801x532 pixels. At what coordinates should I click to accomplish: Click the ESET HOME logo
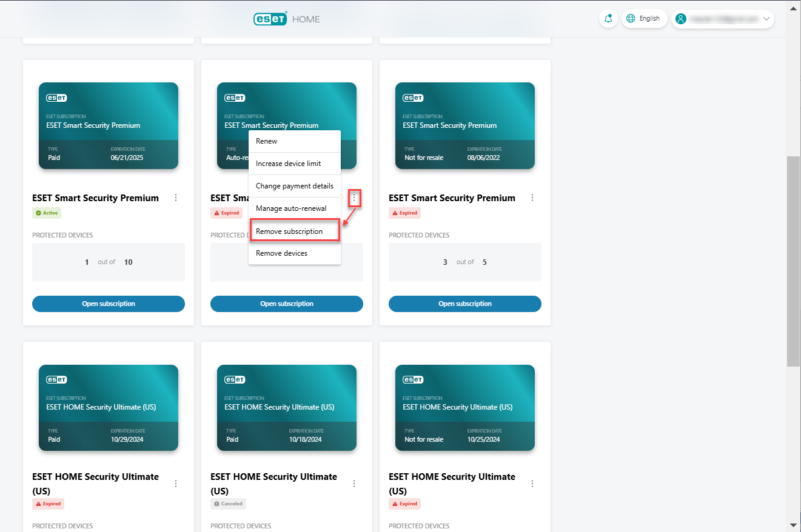[x=286, y=19]
